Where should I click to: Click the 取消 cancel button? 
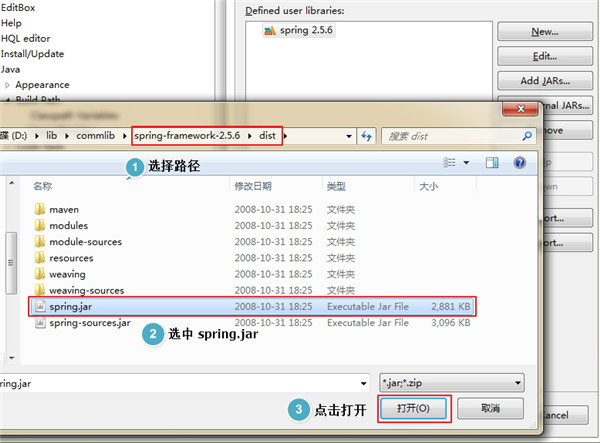[490, 409]
